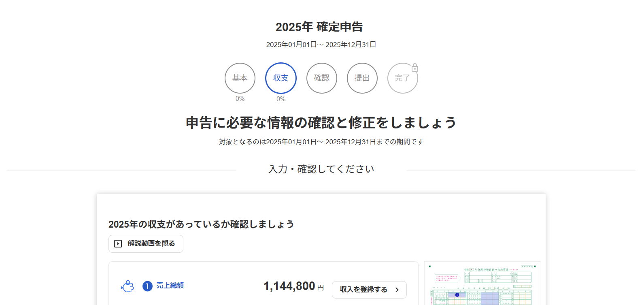The width and height of the screenshot is (644, 305).
Task: Click the blue number 1 badge
Action: (147, 286)
